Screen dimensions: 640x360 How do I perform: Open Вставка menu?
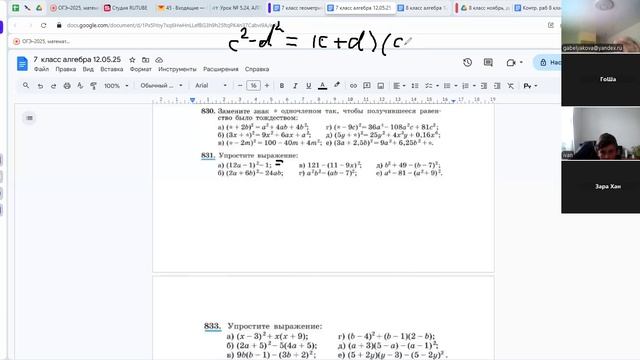[x=111, y=69]
